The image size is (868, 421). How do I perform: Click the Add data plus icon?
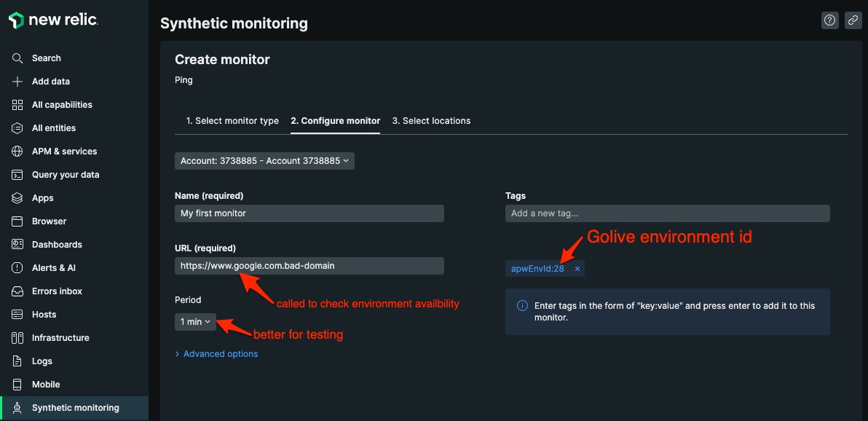point(17,82)
